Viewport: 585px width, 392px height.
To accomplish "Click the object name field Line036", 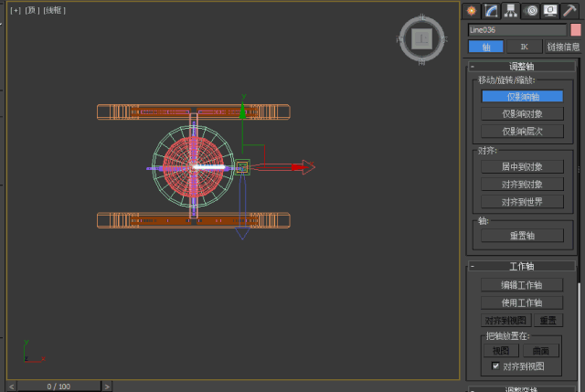I will tap(517, 30).
